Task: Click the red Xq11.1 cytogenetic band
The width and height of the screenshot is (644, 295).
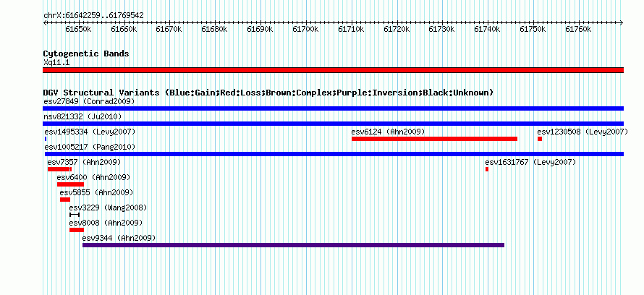Action: (333, 70)
